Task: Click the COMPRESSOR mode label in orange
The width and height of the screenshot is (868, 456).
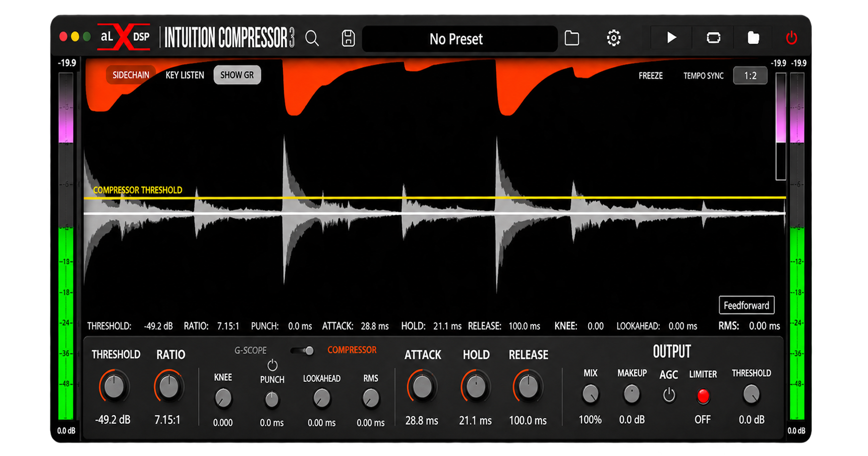Action: click(x=352, y=350)
